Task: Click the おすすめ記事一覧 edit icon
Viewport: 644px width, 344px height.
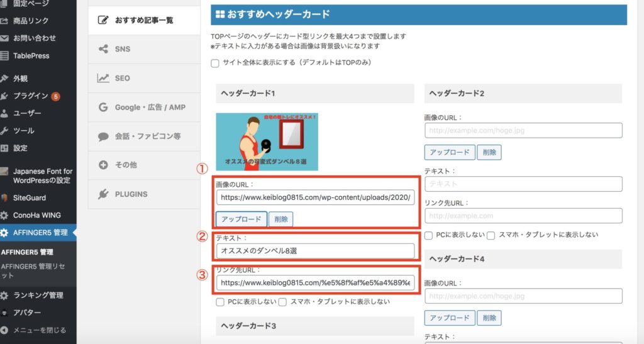Action: pyautogui.click(x=103, y=19)
